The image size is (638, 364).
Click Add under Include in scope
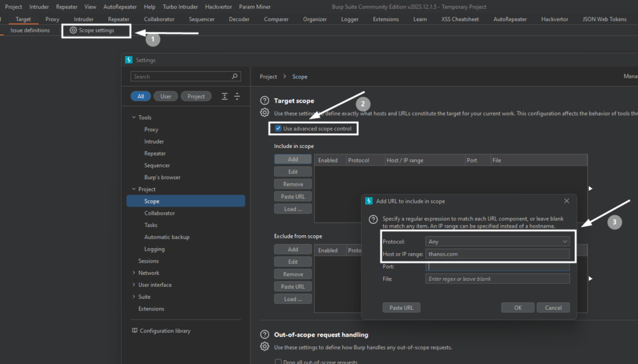pyautogui.click(x=293, y=159)
